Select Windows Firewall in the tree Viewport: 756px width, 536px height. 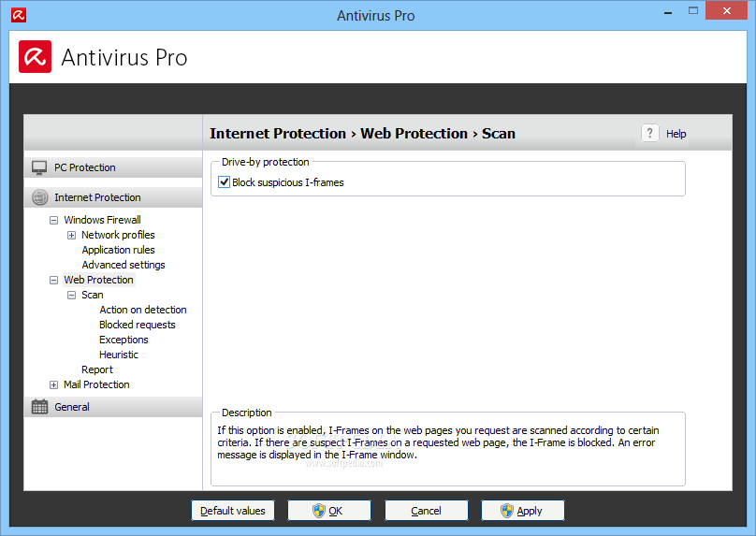(102, 220)
